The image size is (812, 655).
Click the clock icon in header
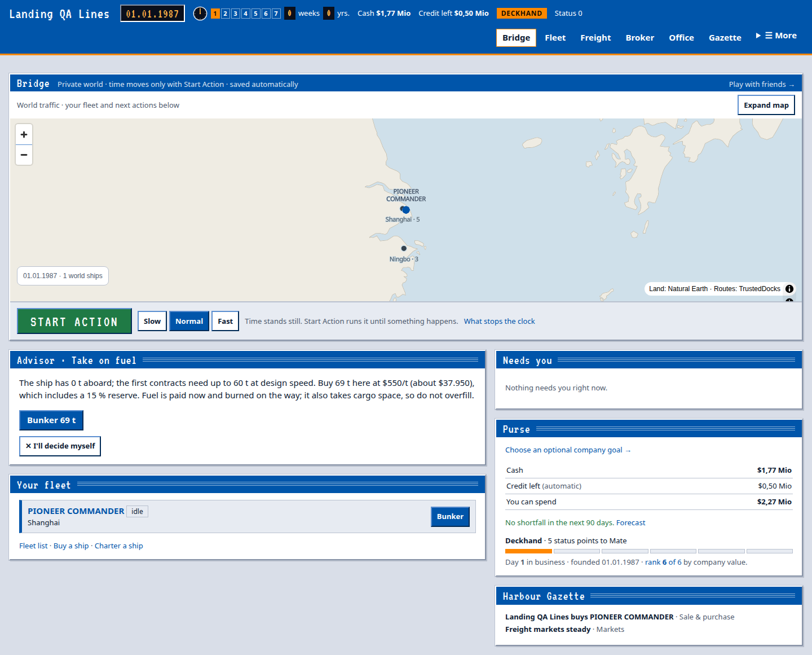200,14
